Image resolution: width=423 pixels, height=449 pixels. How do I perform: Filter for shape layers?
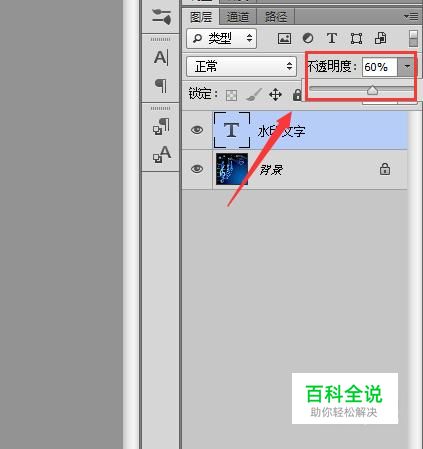356,39
